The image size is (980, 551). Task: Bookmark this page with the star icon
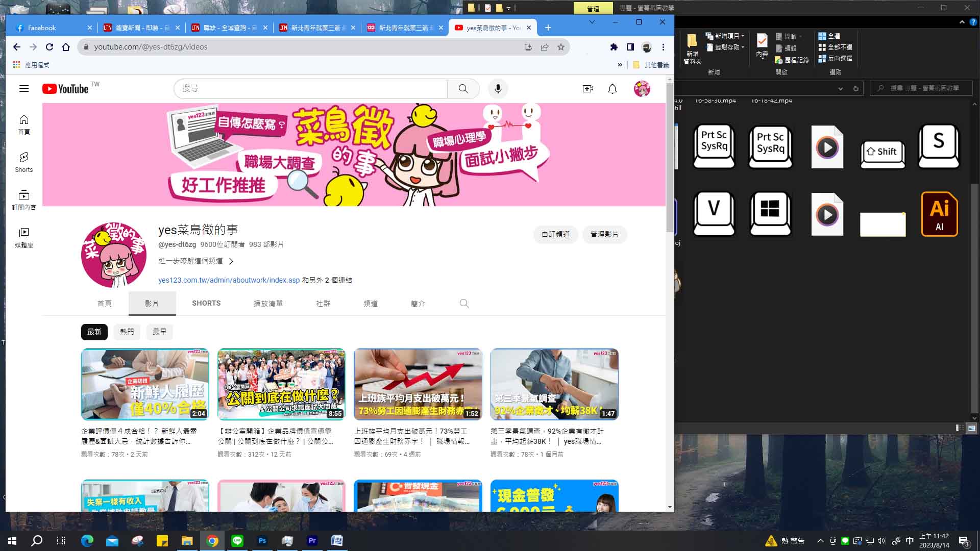tap(561, 47)
